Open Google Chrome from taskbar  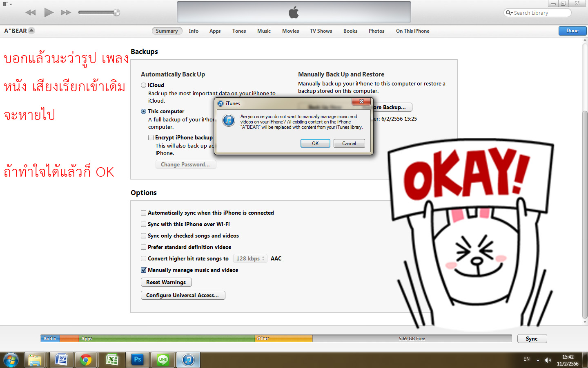point(86,360)
